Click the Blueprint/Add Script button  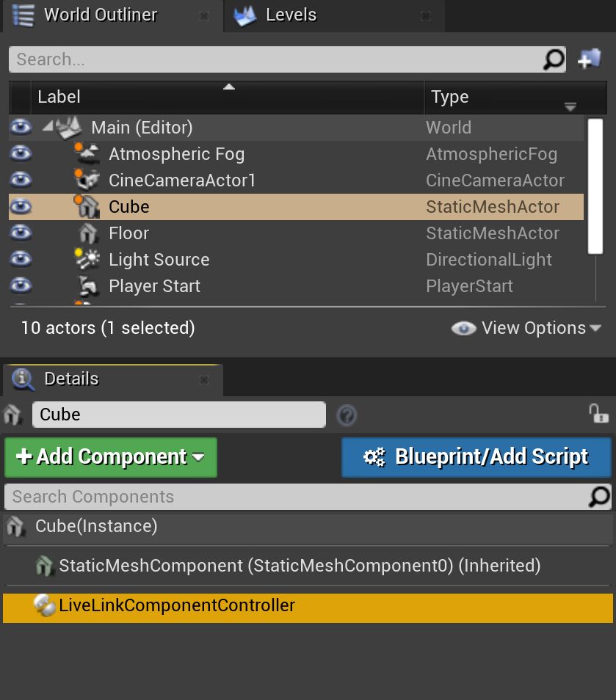click(476, 457)
